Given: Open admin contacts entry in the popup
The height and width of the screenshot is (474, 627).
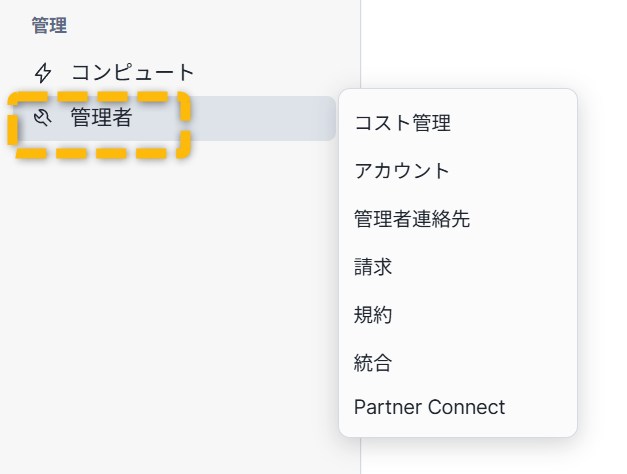Looking at the screenshot, I should tap(412, 219).
